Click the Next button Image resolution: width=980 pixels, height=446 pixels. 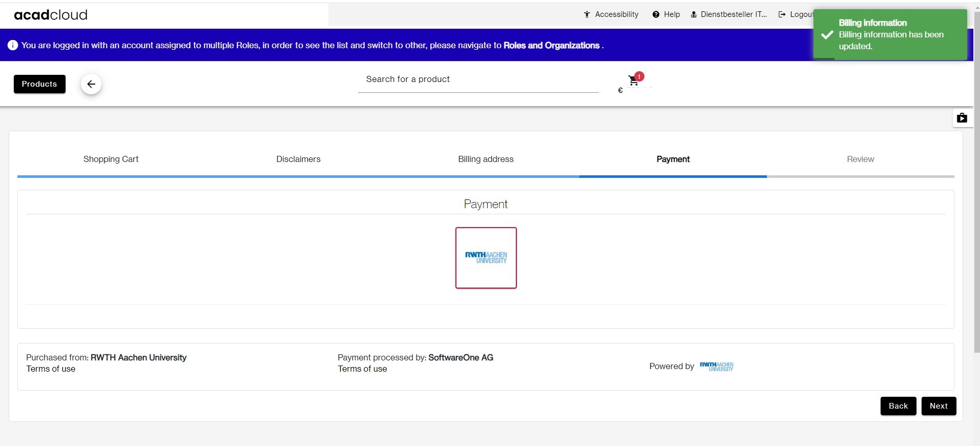click(x=939, y=406)
